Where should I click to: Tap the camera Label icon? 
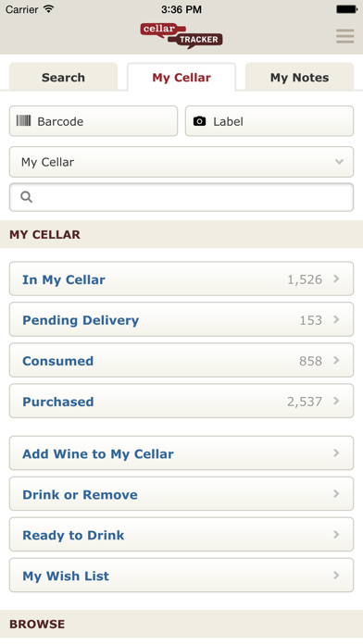pyautogui.click(x=199, y=121)
